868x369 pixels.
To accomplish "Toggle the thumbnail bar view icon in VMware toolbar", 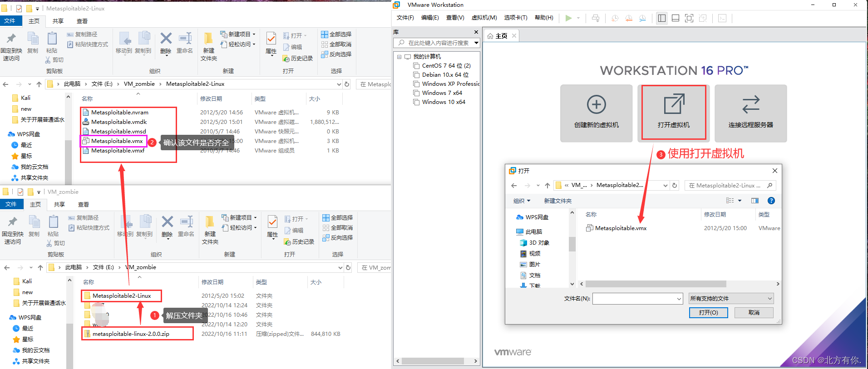I will (676, 18).
